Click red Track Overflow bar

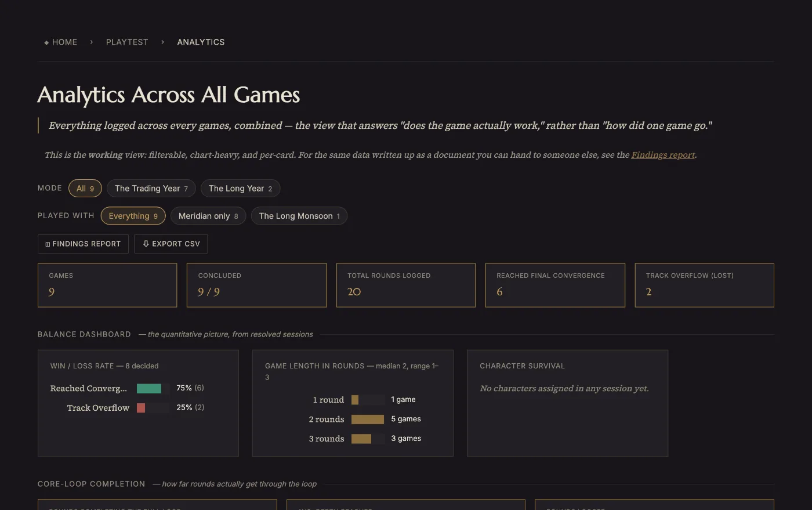click(x=141, y=408)
